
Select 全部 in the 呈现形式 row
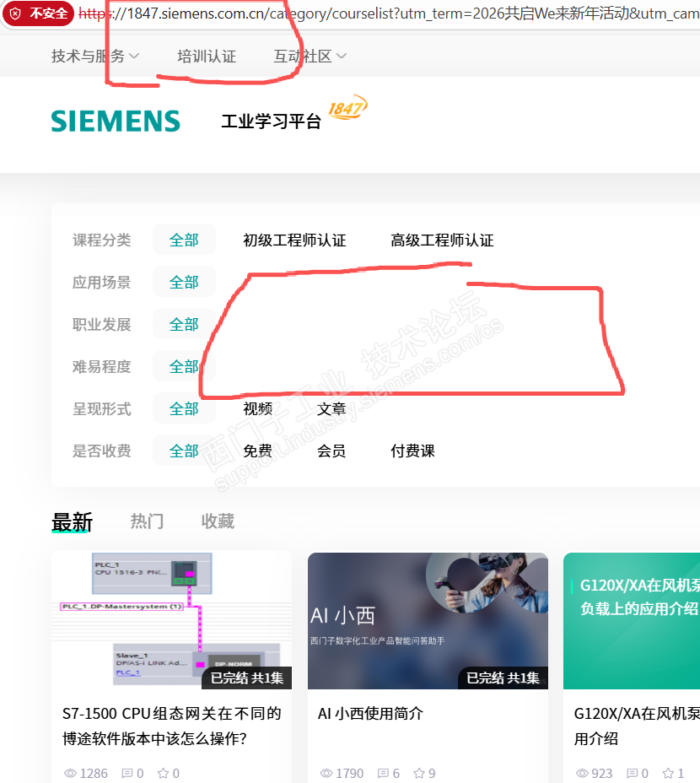click(184, 409)
